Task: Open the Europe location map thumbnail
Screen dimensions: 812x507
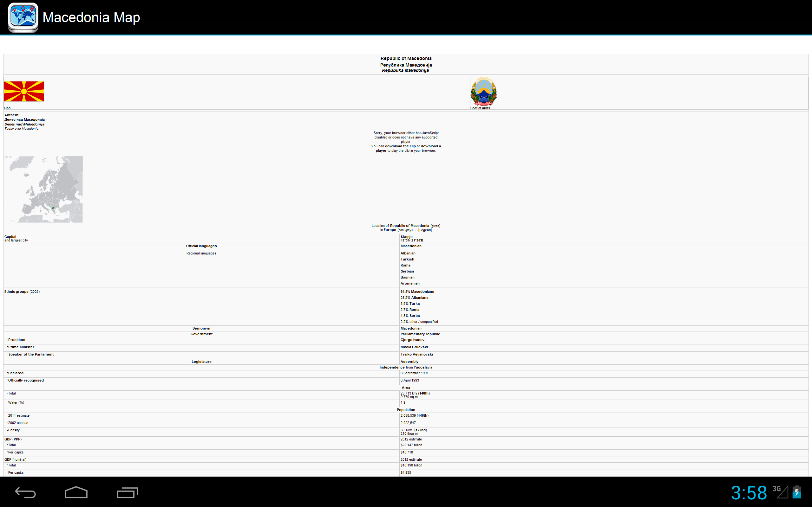Action: point(43,189)
